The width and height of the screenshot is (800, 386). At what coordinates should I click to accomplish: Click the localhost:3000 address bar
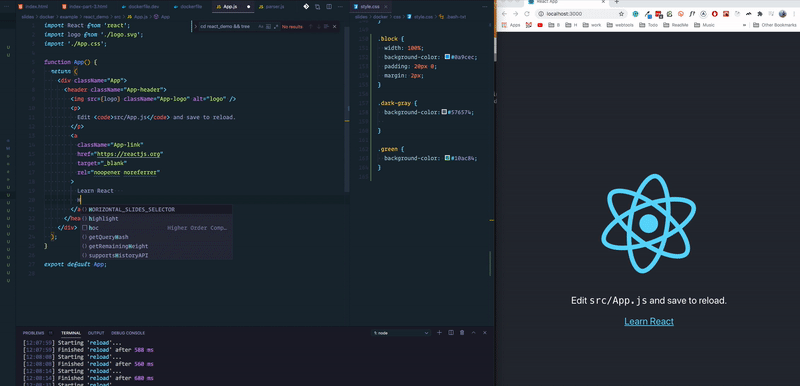tap(582, 14)
